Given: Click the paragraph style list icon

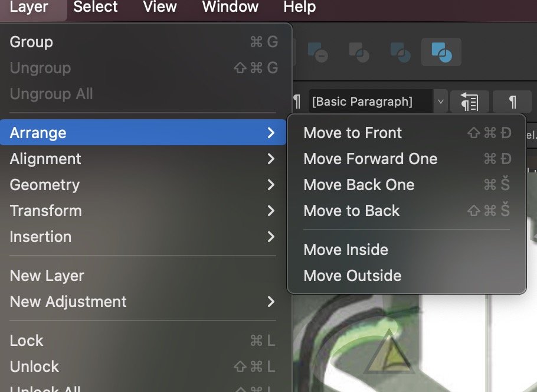Looking at the screenshot, I should point(469,101).
